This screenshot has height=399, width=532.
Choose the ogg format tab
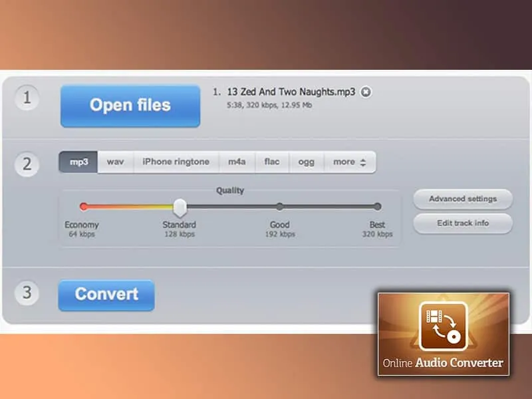click(x=306, y=162)
